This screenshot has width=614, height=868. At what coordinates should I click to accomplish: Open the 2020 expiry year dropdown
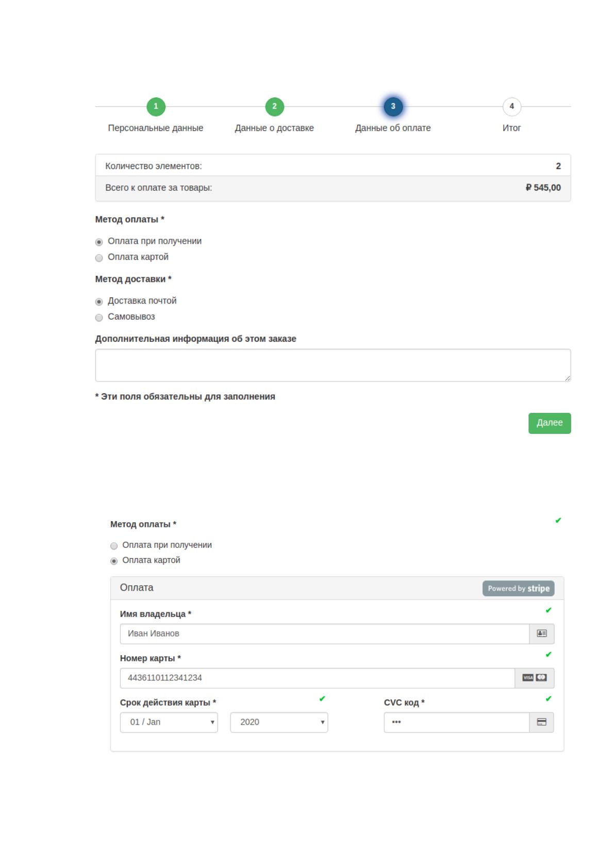[279, 722]
